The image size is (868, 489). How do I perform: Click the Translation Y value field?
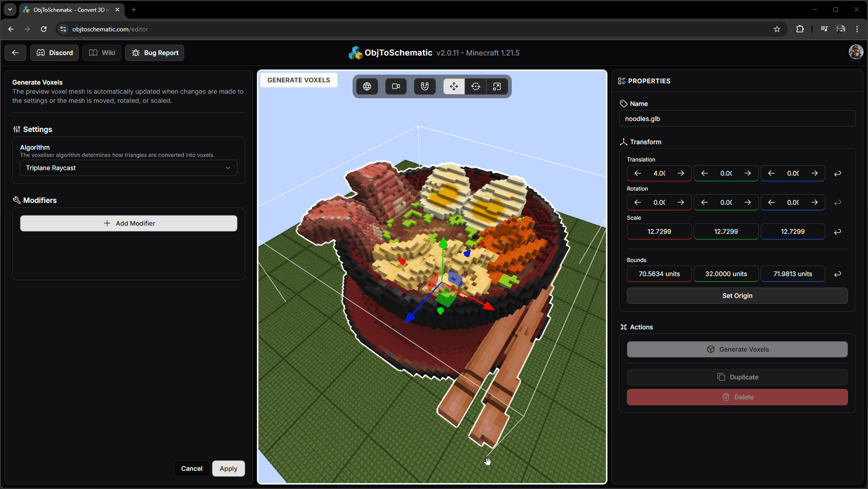726,173
